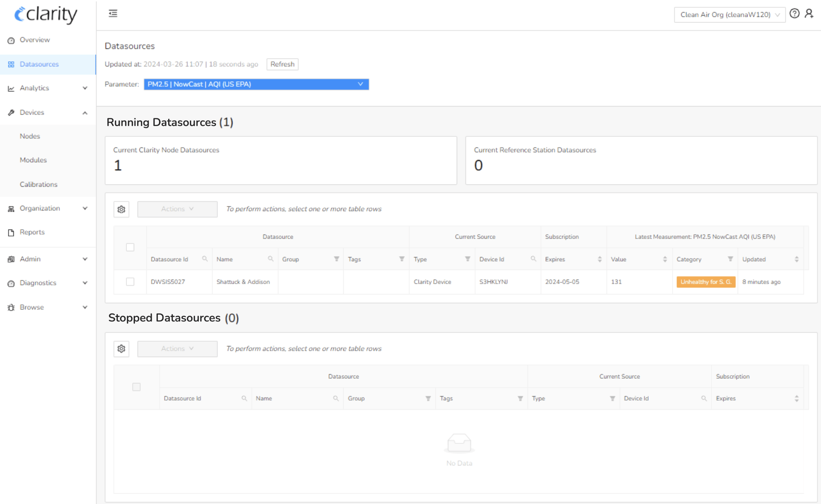Open the filter icon on the Group column

[336, 259]
